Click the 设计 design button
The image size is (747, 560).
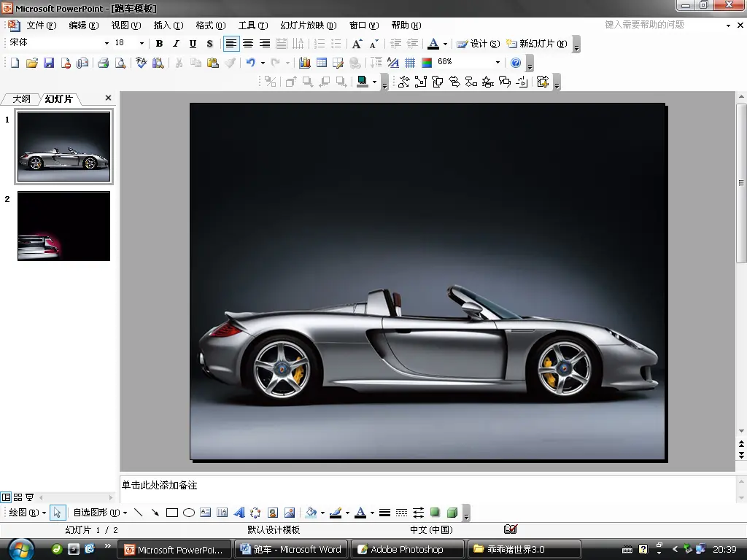tap(479, 44)
